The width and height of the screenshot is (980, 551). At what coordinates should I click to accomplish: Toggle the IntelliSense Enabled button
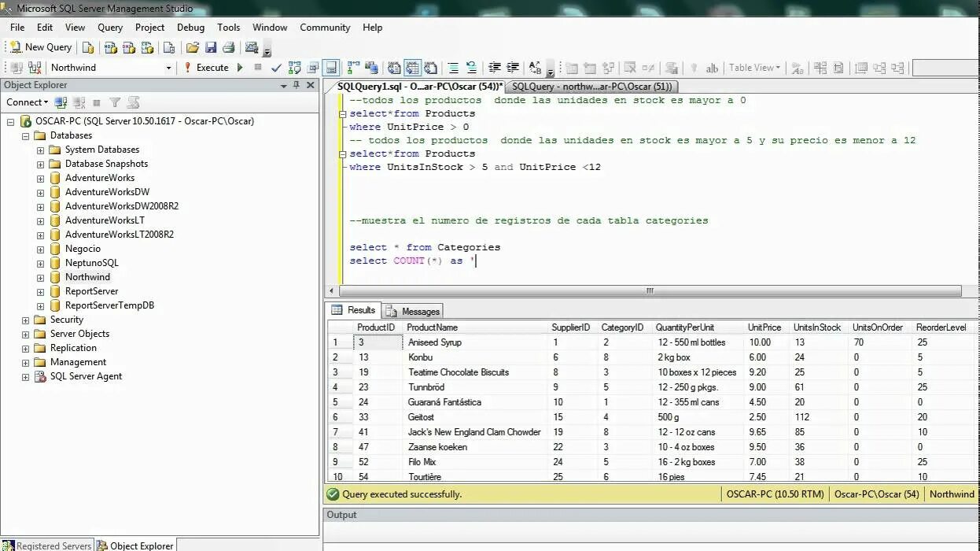click(x=331, y=68)
